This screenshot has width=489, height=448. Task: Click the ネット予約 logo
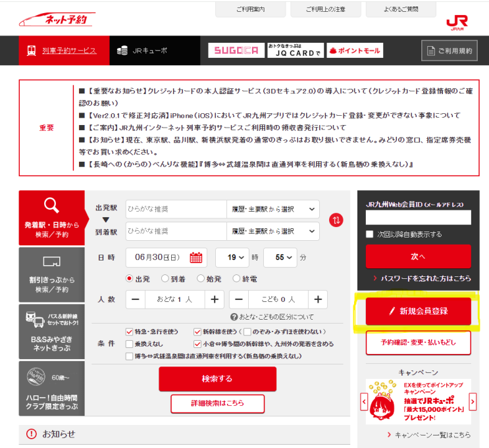point(57,19)
